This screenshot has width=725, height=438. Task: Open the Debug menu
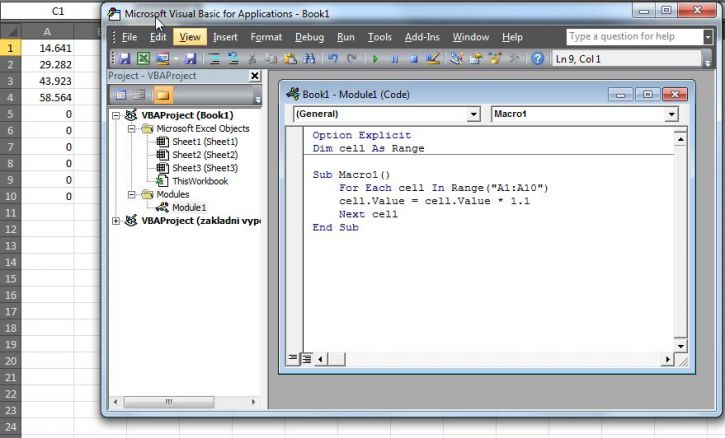pyautogui.click(x=309, y=37)
